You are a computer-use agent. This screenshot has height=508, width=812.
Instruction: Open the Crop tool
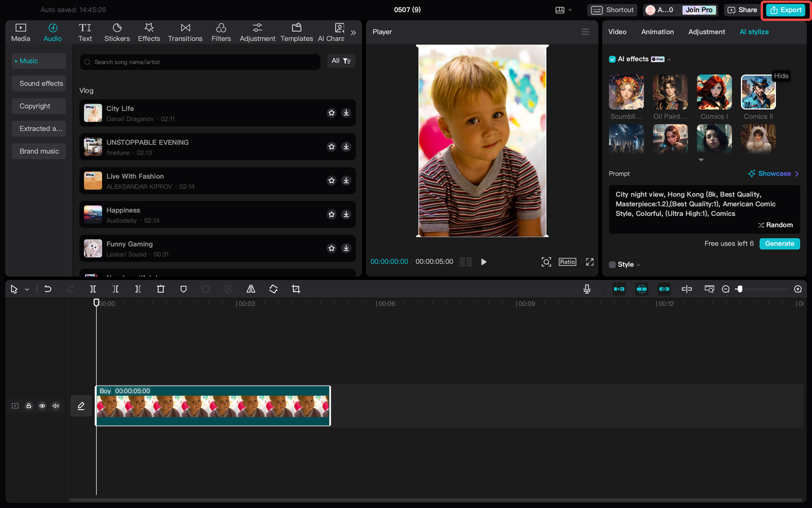(x=296, y=289)
